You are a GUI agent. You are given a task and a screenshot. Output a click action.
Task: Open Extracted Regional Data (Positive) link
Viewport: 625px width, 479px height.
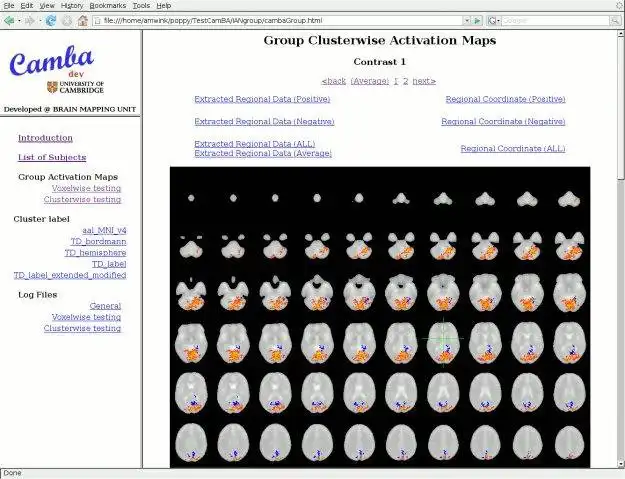click(x=262, y=99)
